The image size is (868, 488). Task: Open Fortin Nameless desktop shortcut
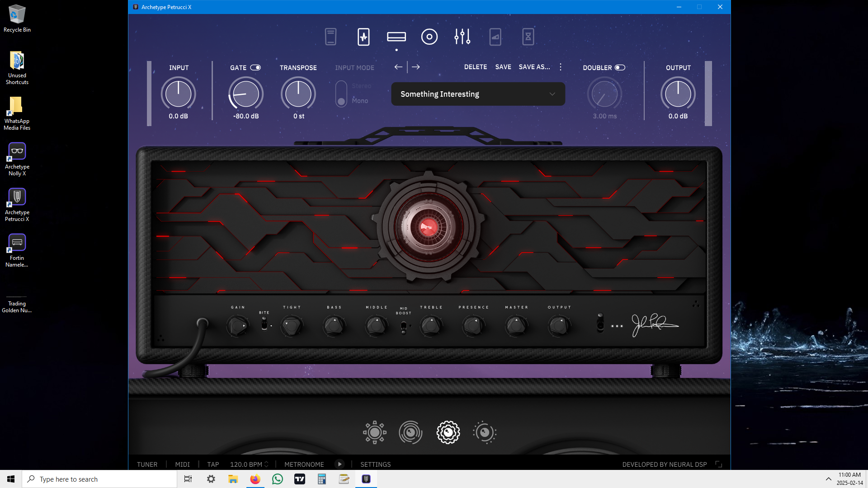pyautogui.click(x=17, y=251)
